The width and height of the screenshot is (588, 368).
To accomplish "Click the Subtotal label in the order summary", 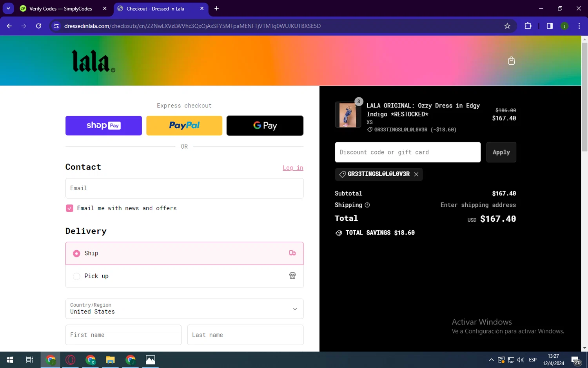I will [348, 193].
